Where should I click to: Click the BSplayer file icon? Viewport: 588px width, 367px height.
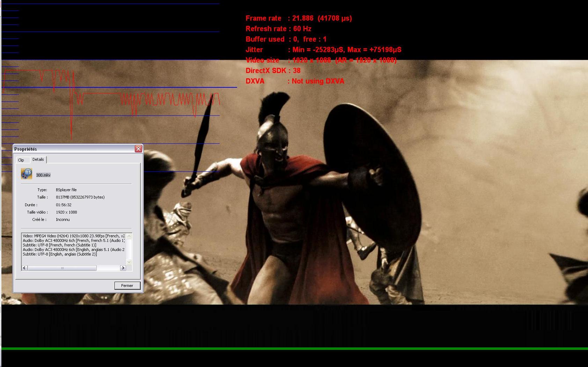[27, 174]
